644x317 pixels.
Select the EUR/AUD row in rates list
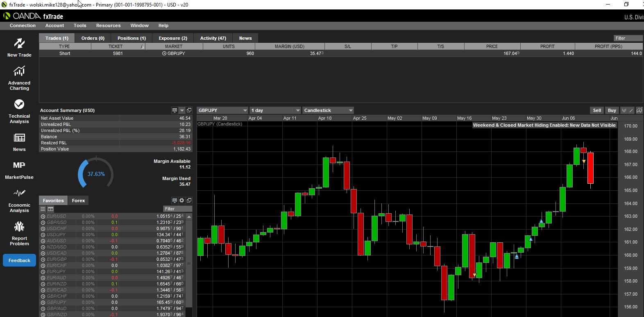pyautogui.click(x=113, y=278)
